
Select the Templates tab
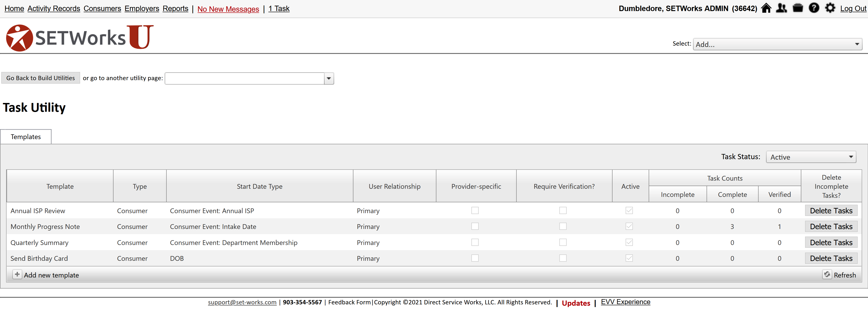tap(26, 137)
